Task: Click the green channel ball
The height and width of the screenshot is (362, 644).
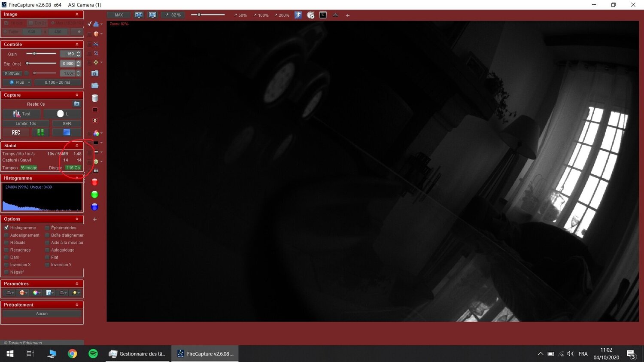Action: pos(95,195)
